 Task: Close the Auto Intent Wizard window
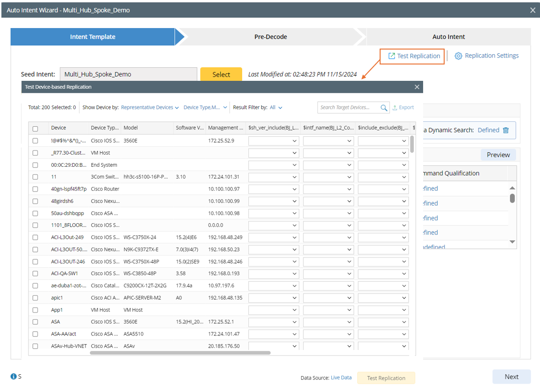click(533, 10)
